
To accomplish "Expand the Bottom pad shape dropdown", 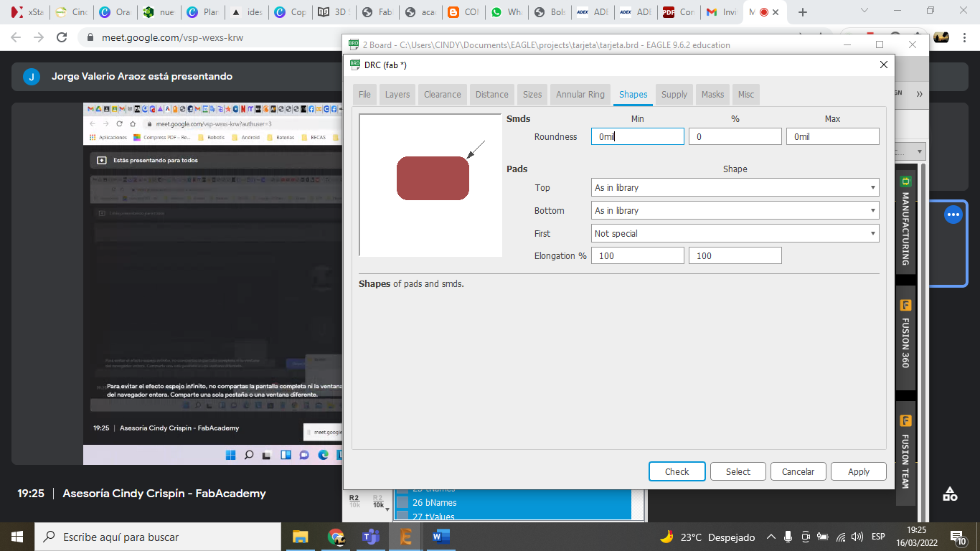I will coord(735,211).
